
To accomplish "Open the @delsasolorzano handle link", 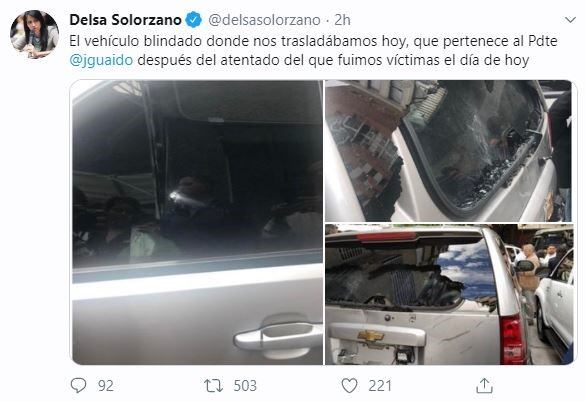I will tap(264, 20).
